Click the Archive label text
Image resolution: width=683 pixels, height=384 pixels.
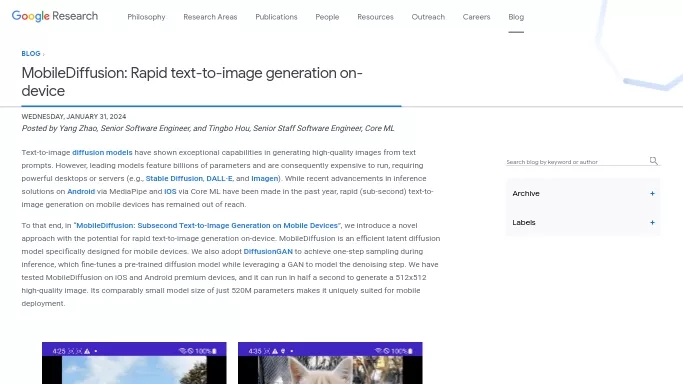(526, 193)
